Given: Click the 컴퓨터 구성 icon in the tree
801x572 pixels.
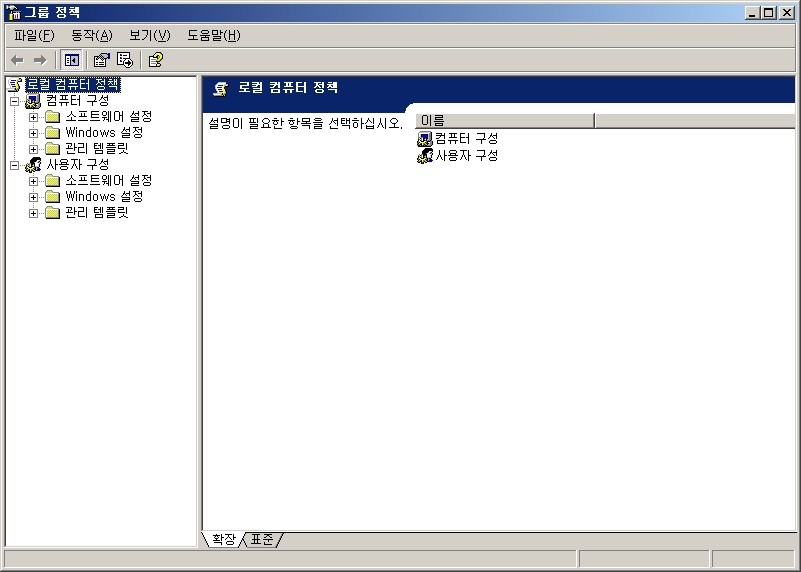Looking at the screenshot, I should [x=33, y=101].
